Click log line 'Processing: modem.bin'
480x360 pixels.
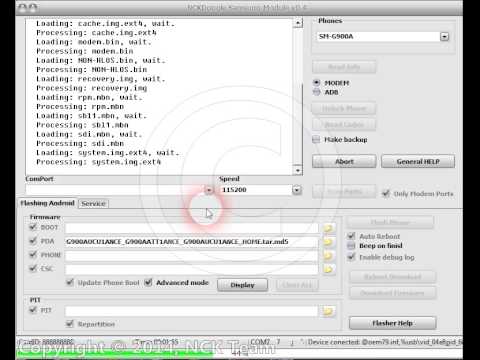pos(85,51)
